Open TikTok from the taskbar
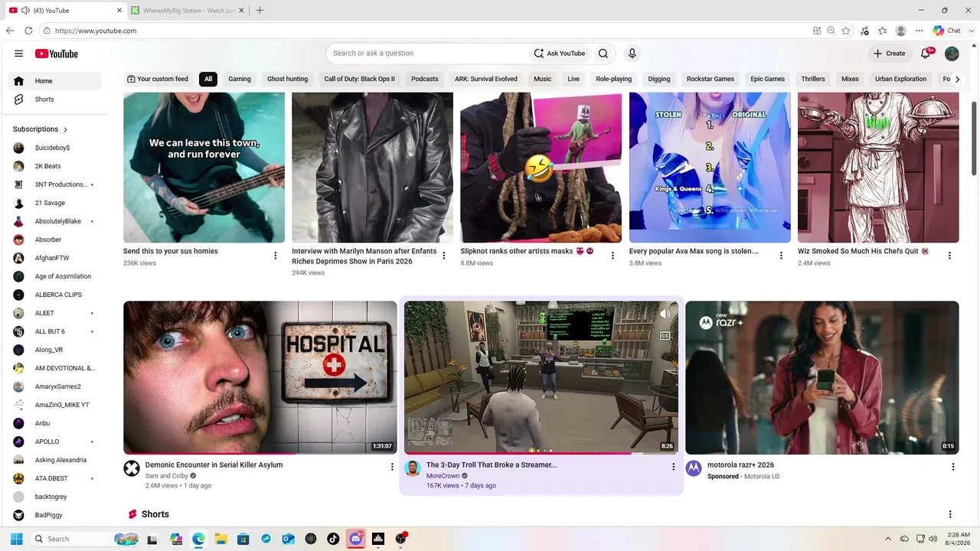The image size is (980, 551). 333,539
